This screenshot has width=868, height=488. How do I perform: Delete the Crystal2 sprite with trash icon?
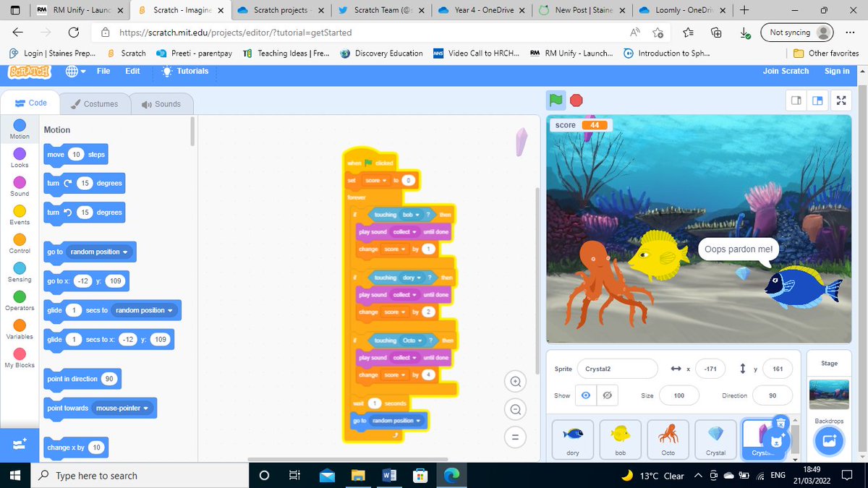(x=780, y=421)
